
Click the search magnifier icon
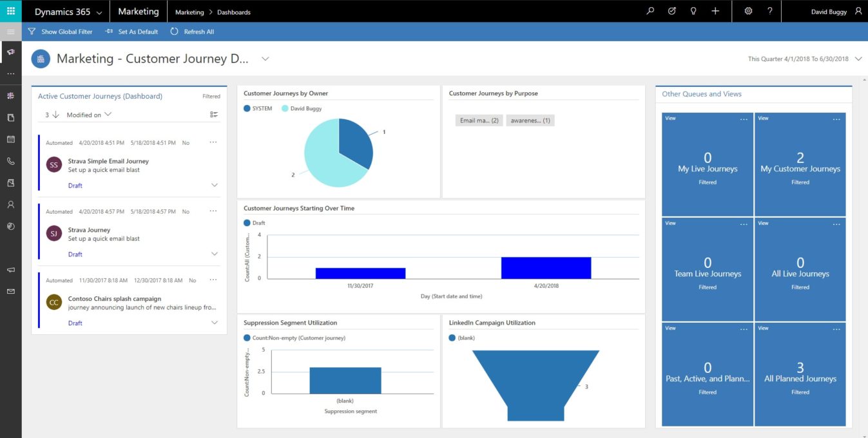650,12
